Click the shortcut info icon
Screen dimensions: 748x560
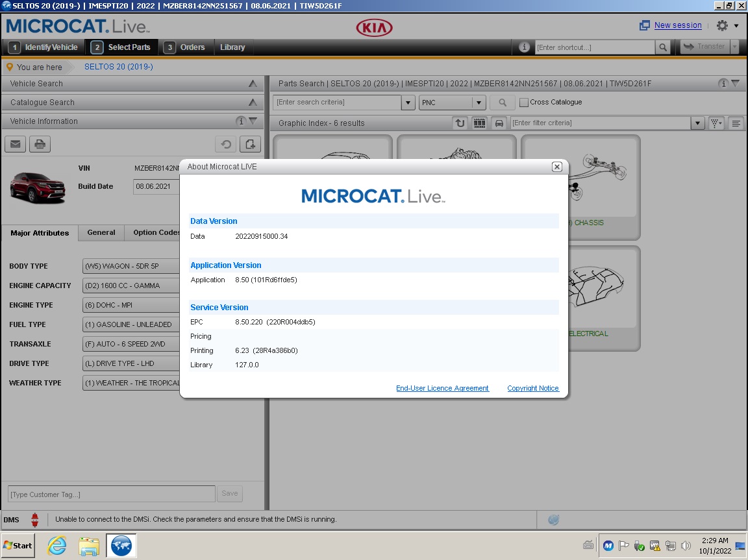click(524, 47)
